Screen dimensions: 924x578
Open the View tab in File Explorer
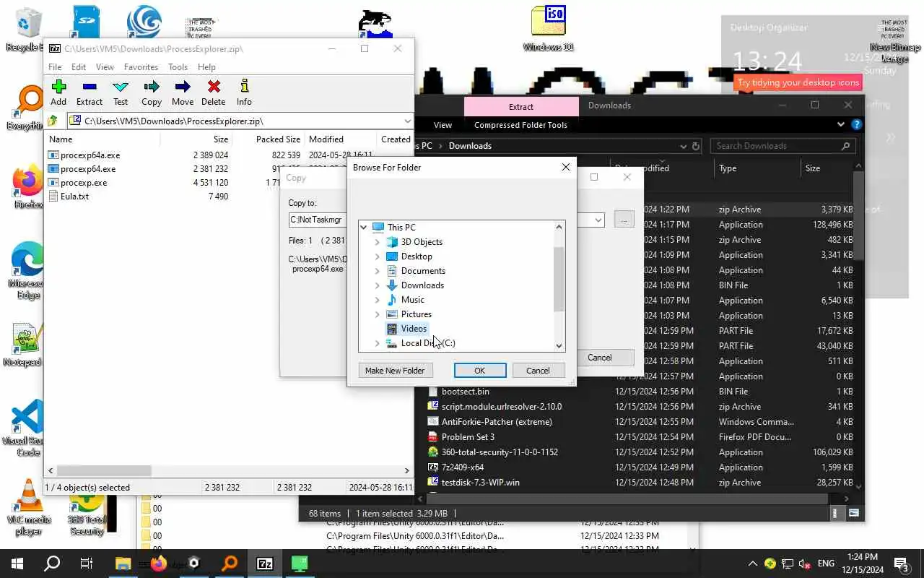[x=443, y=125]
